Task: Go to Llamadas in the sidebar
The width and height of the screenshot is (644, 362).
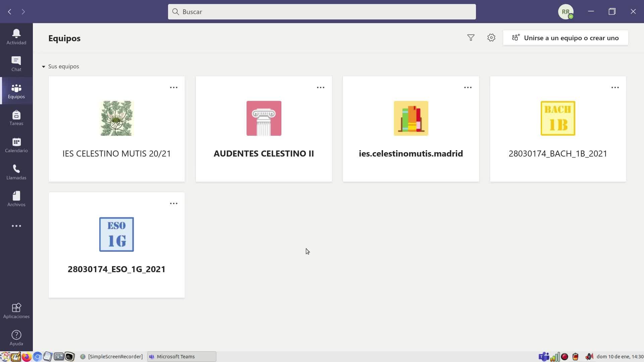Action: (x=16, y=172)
